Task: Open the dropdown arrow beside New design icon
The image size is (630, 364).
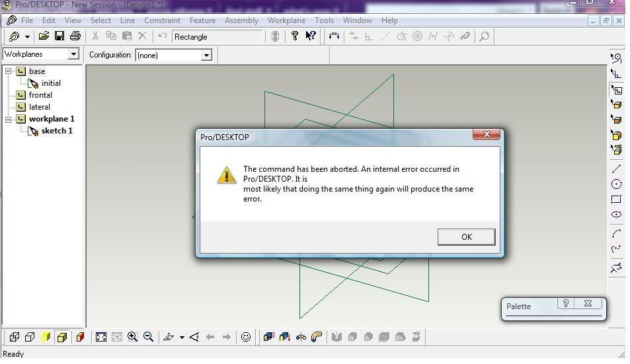Action: pos(27,36)
